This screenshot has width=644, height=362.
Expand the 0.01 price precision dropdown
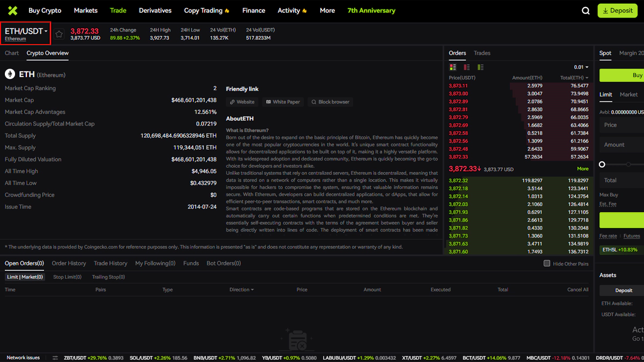click(581, 67)
